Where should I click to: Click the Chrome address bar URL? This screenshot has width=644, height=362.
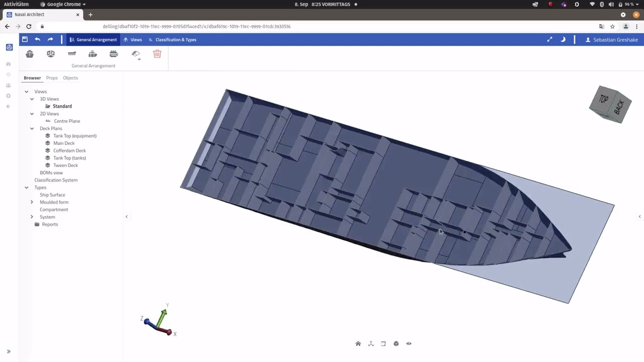point(196,26)
